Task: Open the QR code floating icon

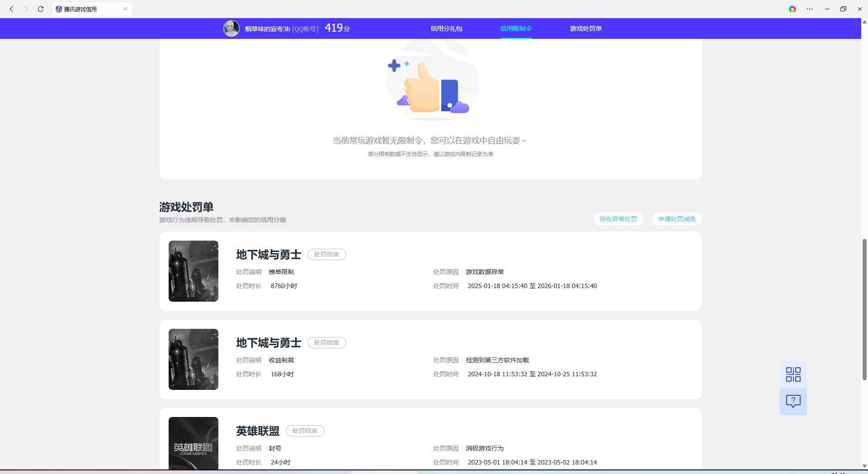Action: click(x=793, y=374)
